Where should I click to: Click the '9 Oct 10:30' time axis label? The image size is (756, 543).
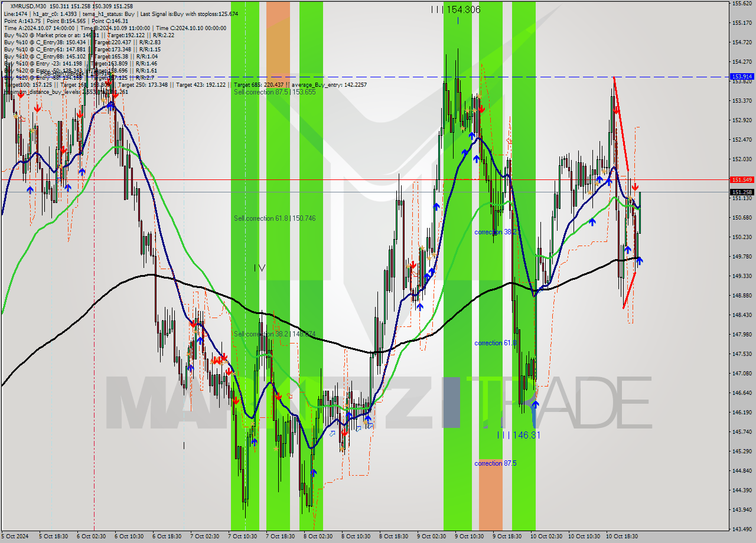pyautogui.click(x=469, y=537)
